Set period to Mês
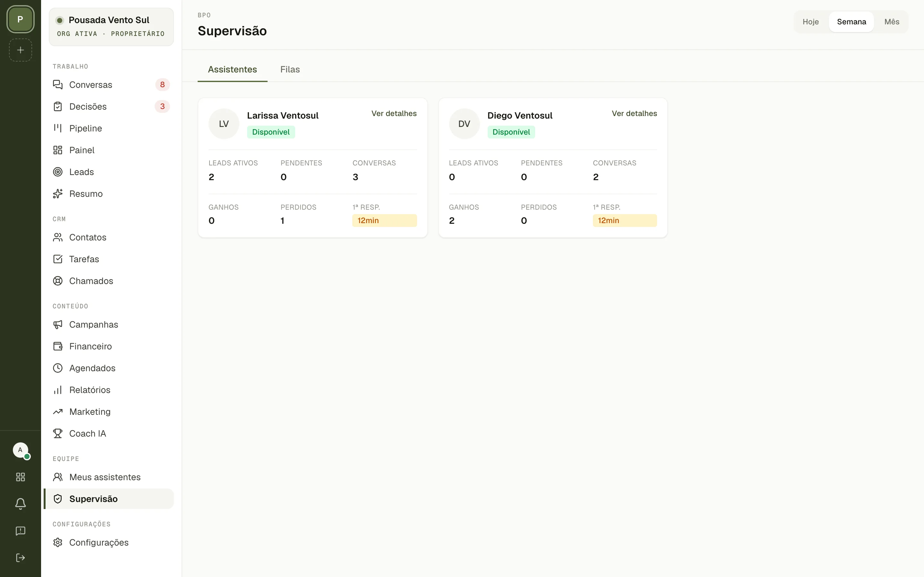Image resolution: width=924 pixels, height=577 pixels. point(892,22)
